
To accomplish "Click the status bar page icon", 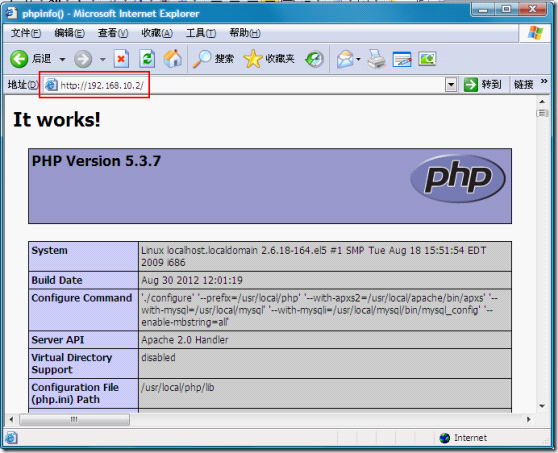I will (x=11, y=438).
